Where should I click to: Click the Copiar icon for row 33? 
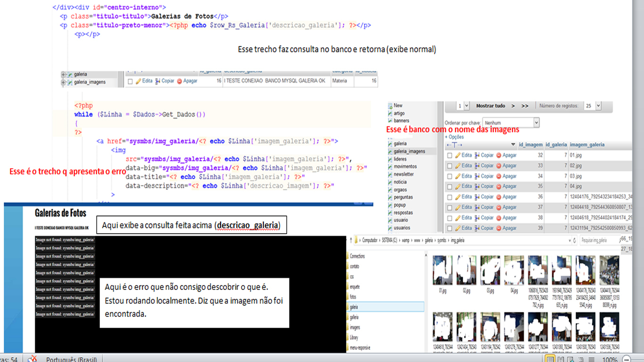click(477, 166)
